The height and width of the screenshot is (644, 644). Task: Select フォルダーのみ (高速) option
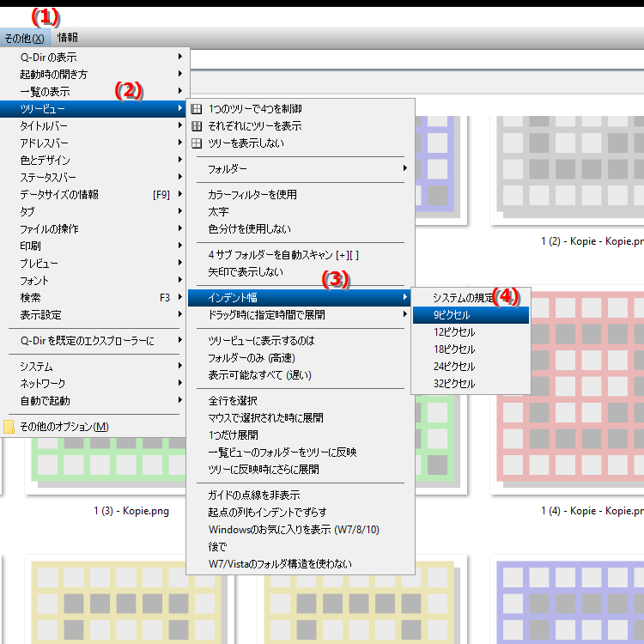click(x=301, y=358)
